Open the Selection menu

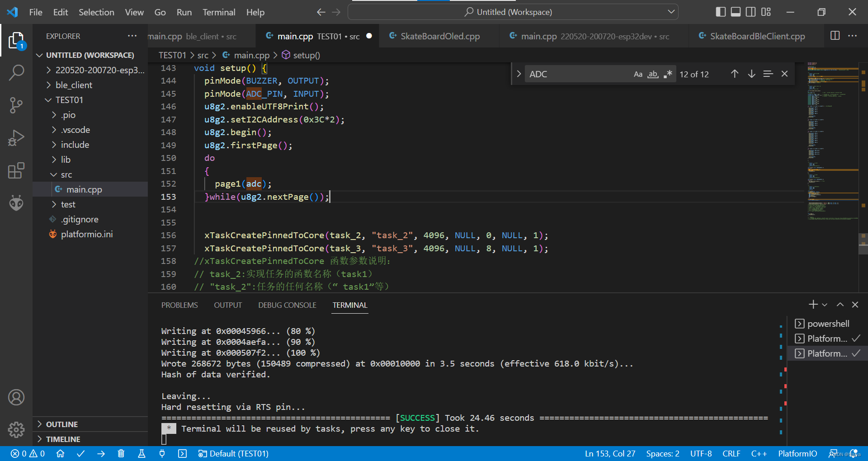(x=96, y=12)
